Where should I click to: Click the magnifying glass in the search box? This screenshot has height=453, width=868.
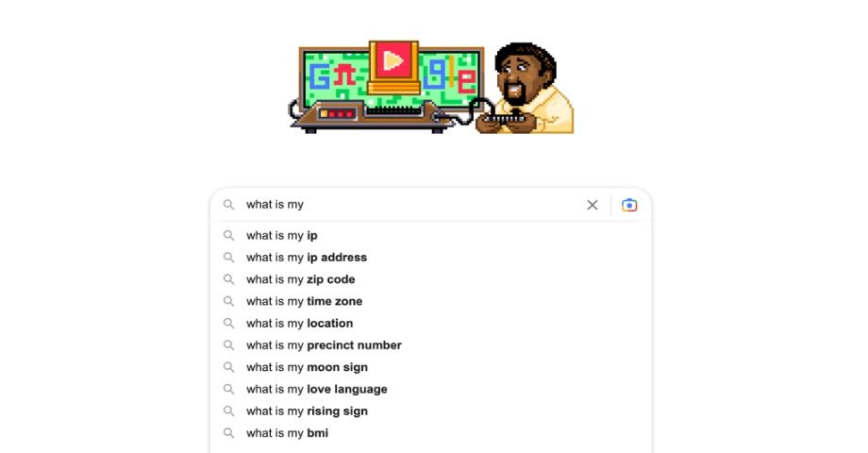(228, 205)
